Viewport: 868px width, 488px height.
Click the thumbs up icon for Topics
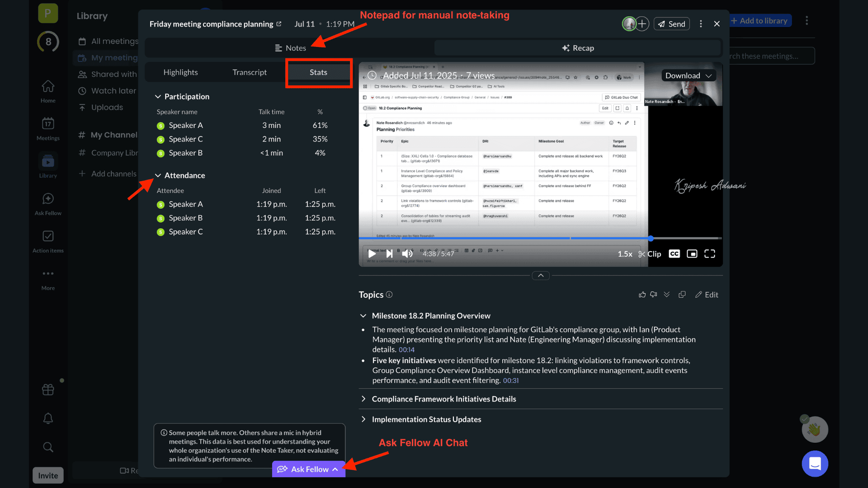coord(642,295)
